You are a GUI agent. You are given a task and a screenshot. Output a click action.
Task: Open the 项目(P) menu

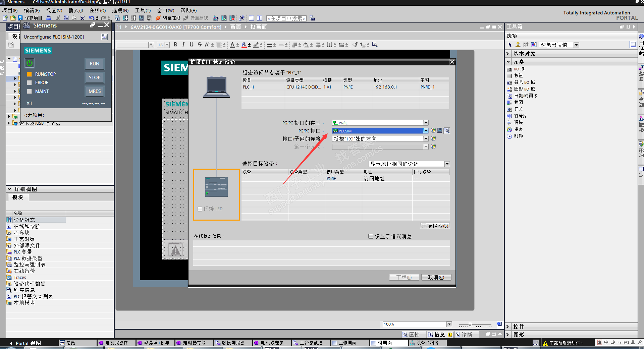point(10,10)
